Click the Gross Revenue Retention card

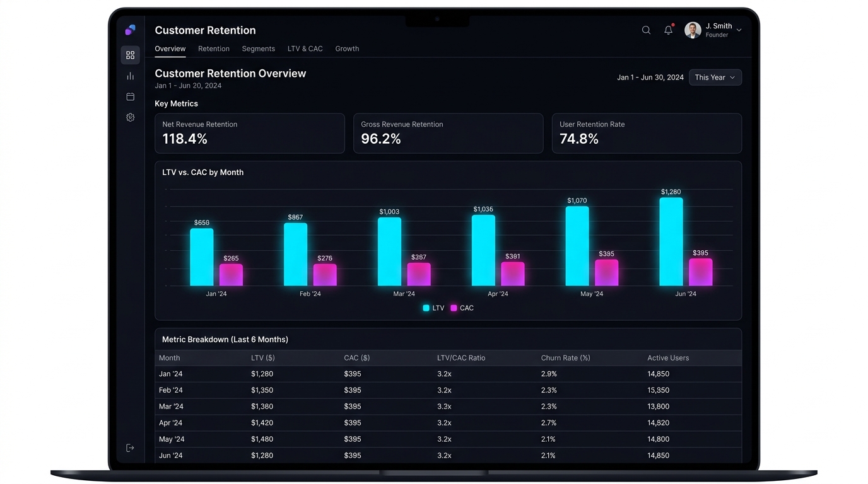(x=449, y=134)
